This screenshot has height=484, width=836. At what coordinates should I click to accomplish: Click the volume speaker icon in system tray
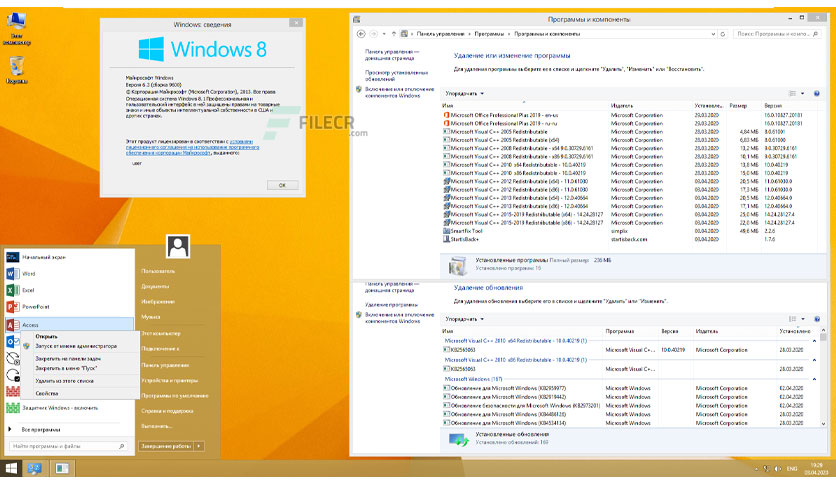point(778,469)
